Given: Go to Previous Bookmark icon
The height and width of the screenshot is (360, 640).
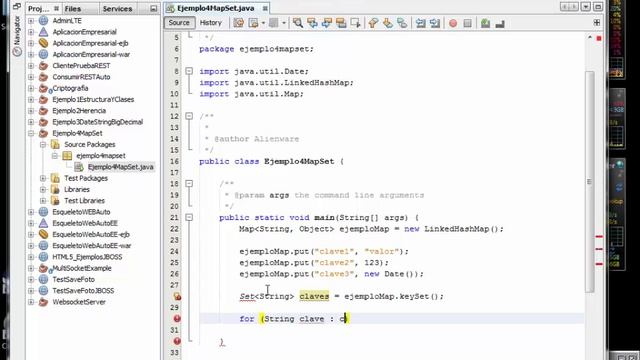Looking at the screenshot, I should [x=373, y=23].
